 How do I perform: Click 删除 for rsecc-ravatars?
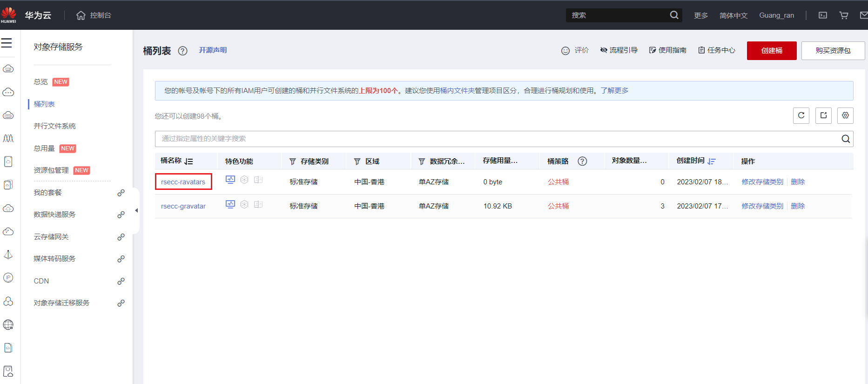(x=798, y=182)
